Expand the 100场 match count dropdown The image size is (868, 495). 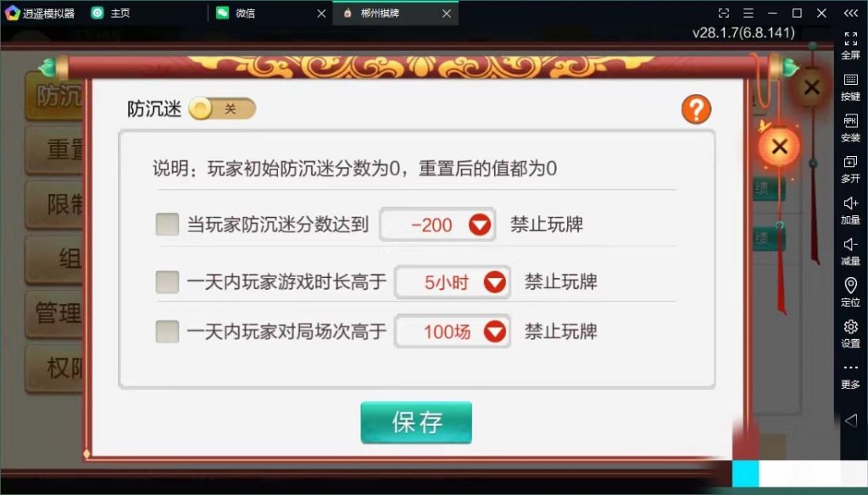(x=452, y=331)
